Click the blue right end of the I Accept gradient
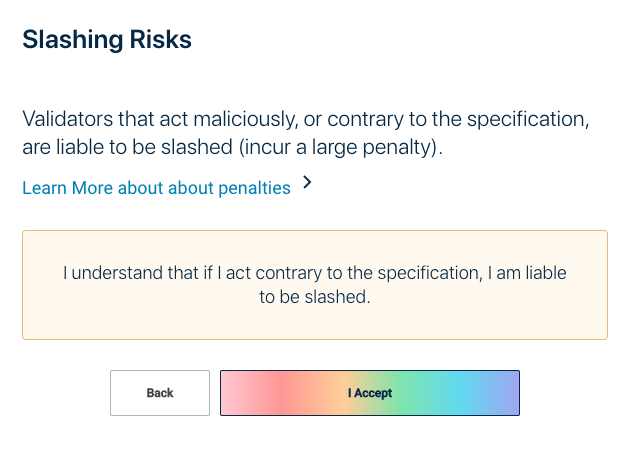Image resolution: width=630 pixels, height=466 pixels. click(505, 393)
